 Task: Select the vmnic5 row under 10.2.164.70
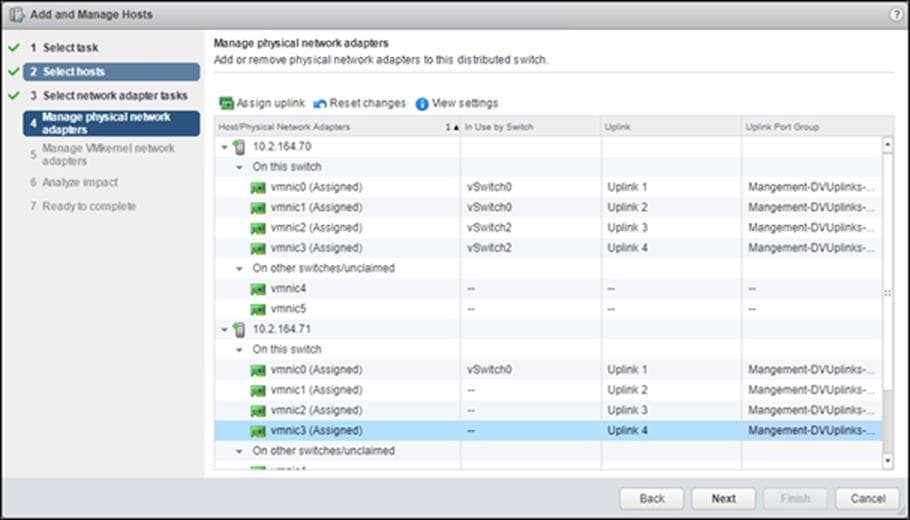tap(548, 309)
